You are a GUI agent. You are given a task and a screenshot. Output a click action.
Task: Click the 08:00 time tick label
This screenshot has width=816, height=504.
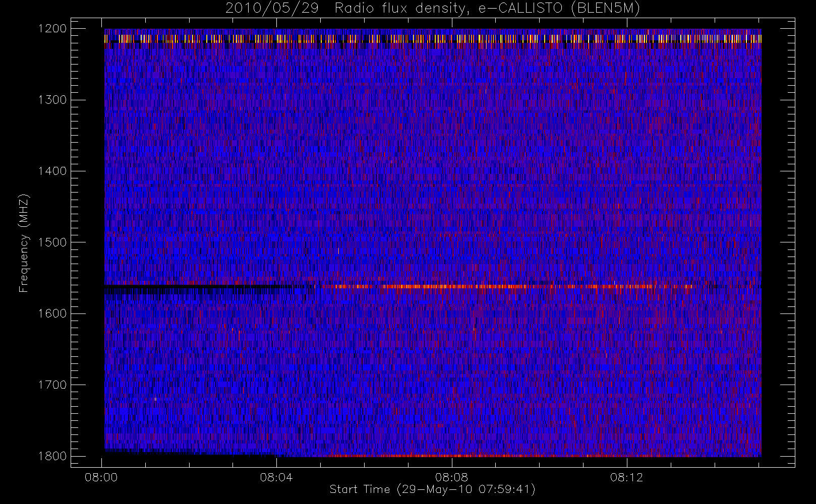pos(101,477)
